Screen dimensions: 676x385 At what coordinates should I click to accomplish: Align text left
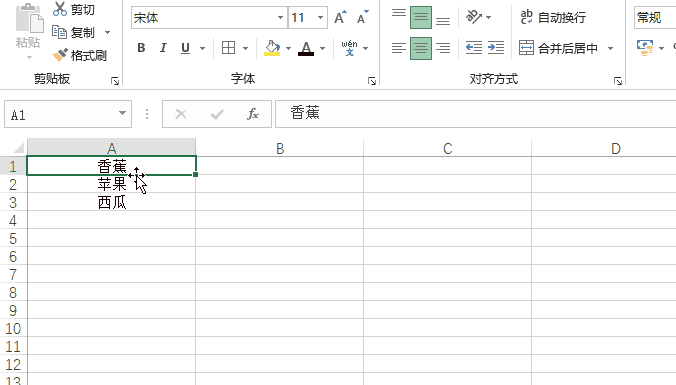(x=399, y=48)
